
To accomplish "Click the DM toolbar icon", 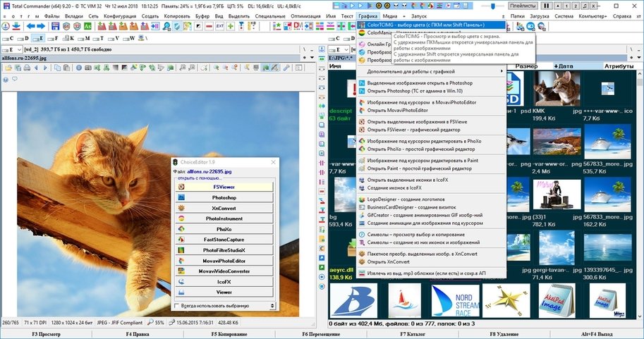I will click(x=298, y=26).
